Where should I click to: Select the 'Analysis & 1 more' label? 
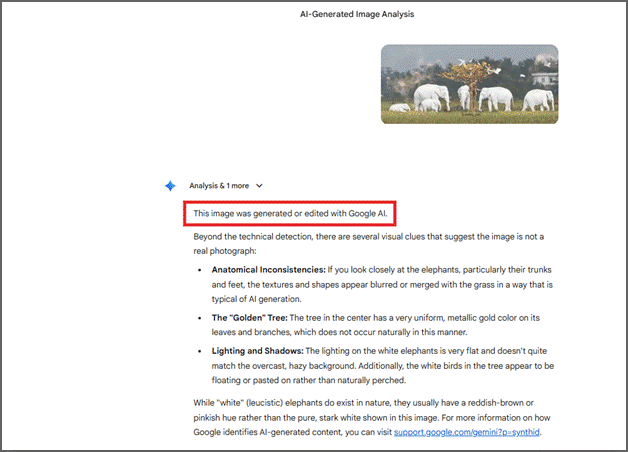[x=219, y=186]
